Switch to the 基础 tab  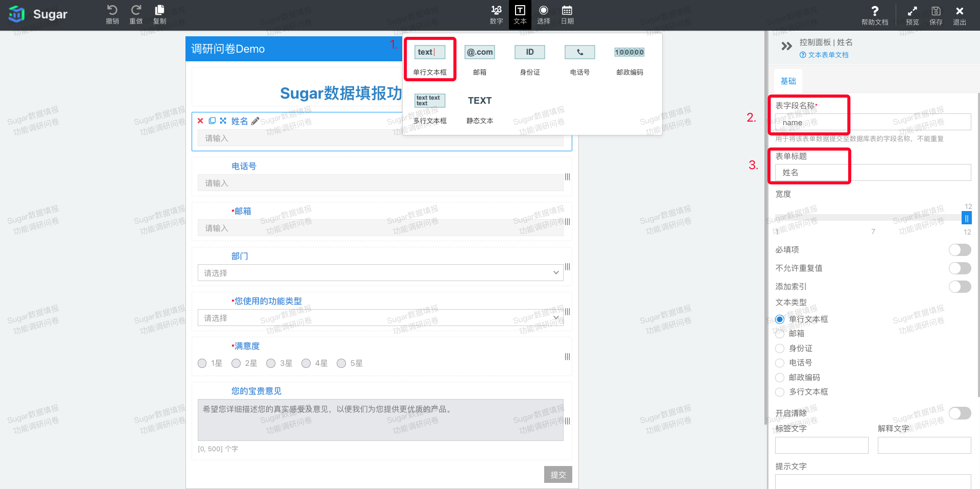click(x=788, y=81)
